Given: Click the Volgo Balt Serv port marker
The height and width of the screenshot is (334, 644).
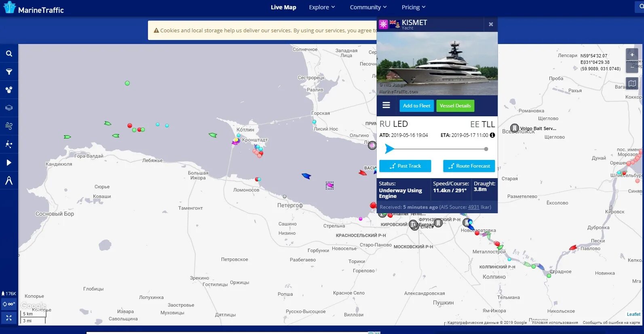Looking at the screenshot, I should (515, 128).
